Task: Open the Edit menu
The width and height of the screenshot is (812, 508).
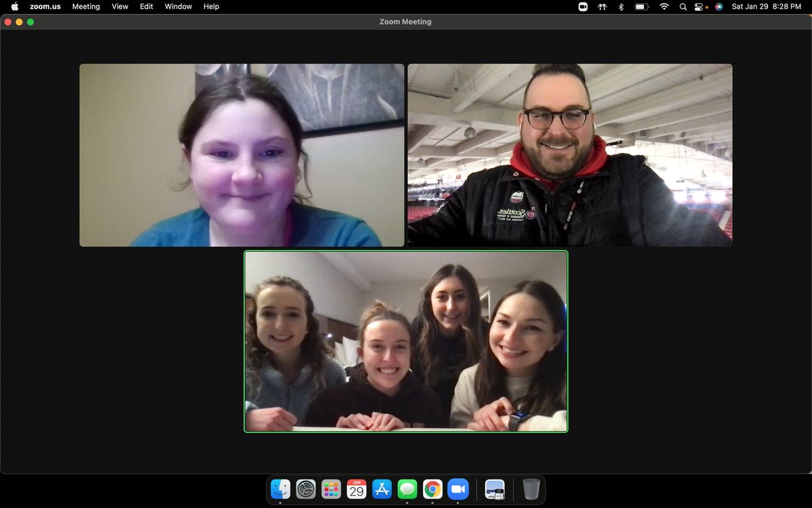Action: coord(146,6)
